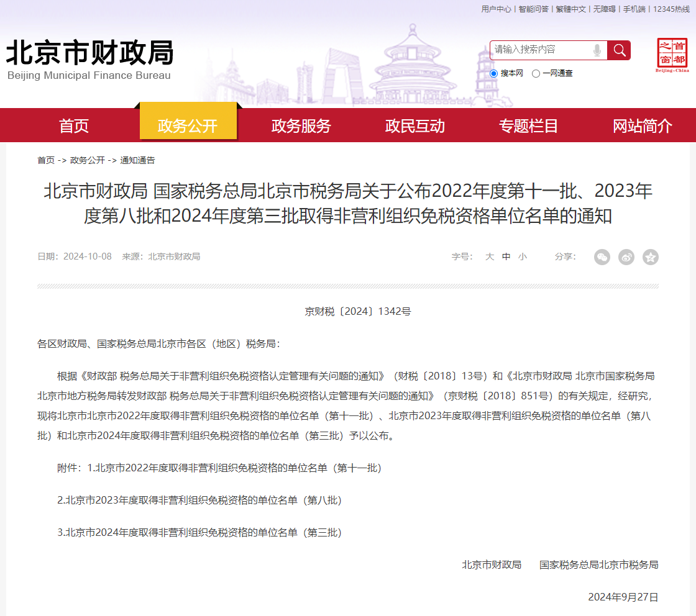Click the 12345热线 hotline link
The image size is (696, 616).
point(671,9)
